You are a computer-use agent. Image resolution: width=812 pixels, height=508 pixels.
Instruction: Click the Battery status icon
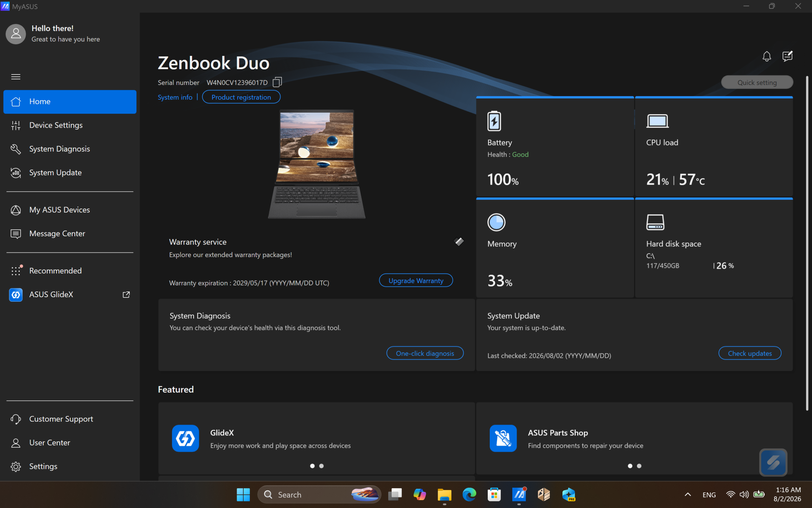(x=494, y=121)
